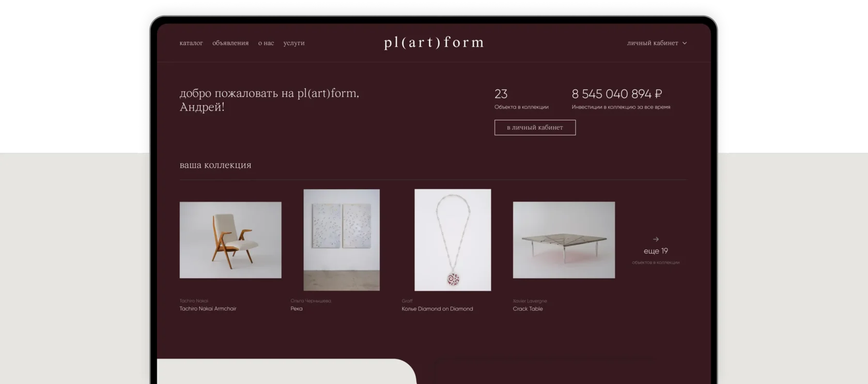
Task: Open the Tachiro Nakai Armchair thumbnail
Action: pyautogui.click(x=230, y=240)
